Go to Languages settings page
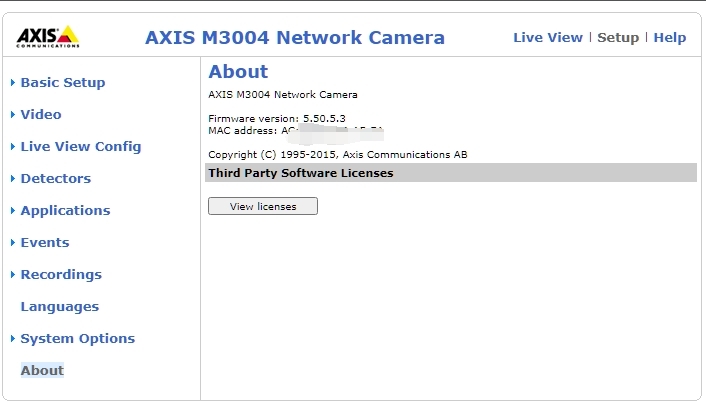The width and height of the screenshot is (706, 404). pos(60,306)
